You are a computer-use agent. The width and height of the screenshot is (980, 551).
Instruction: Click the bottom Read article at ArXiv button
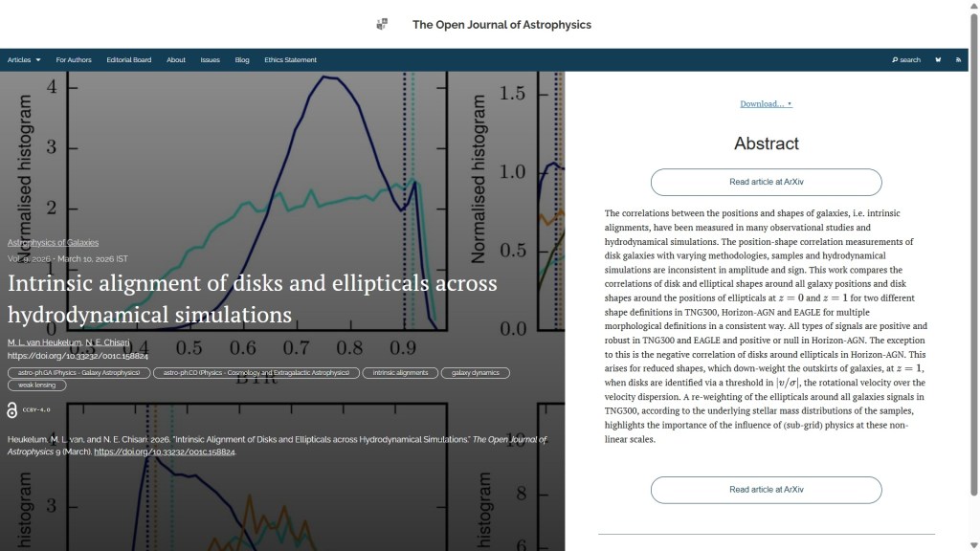tap(766, 490)
